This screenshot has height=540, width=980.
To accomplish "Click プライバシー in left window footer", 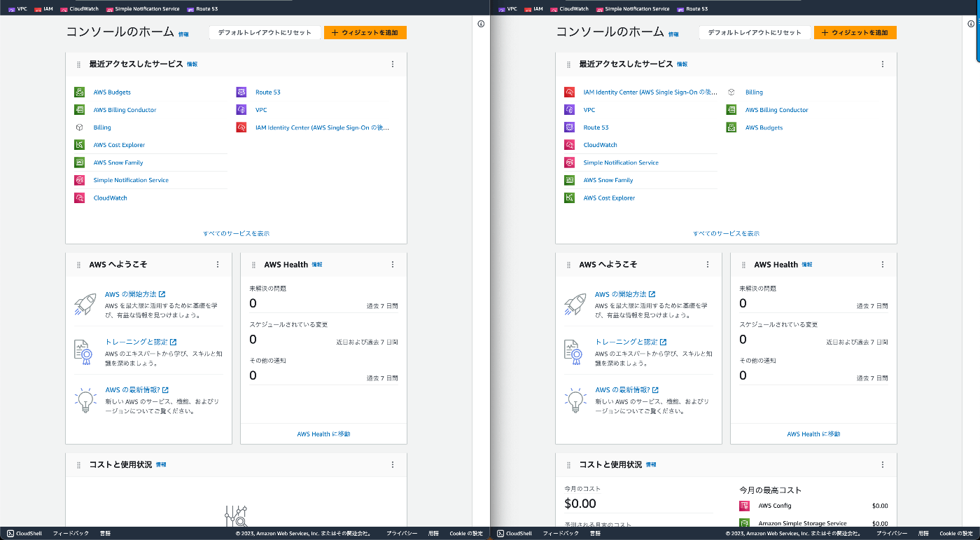I will [402, 534].
